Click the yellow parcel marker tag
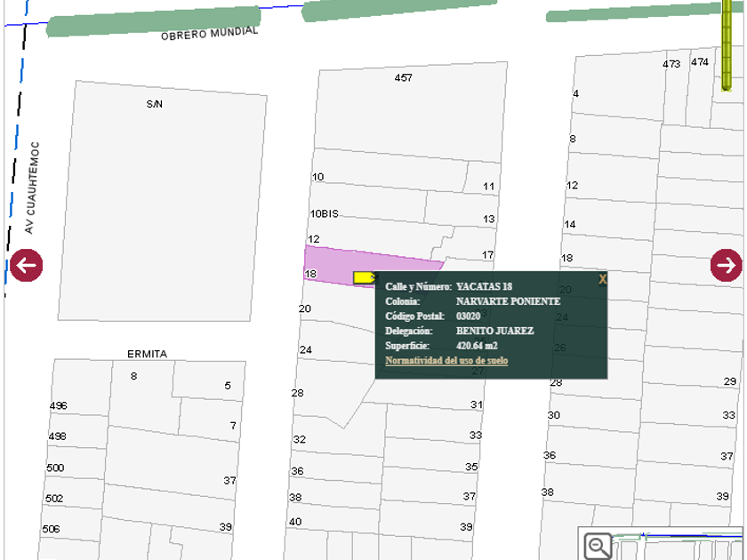 [x=364, y=277]
